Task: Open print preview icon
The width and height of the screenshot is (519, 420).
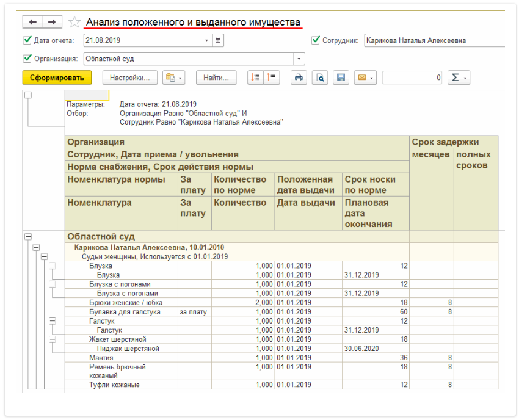Action: coord(320,78)
